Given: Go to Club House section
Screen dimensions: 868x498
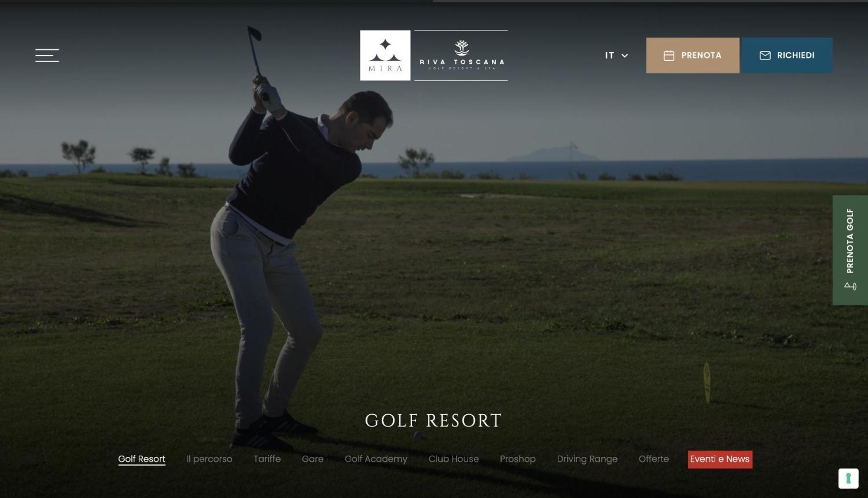Looking at the screenshot, I should [x=454, y=459].
